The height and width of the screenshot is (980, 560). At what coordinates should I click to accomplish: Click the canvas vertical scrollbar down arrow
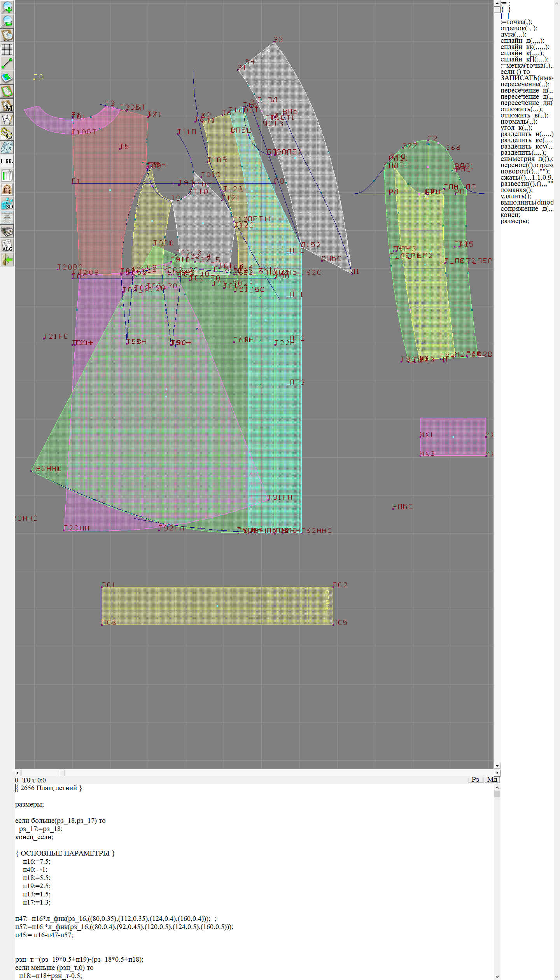pos(497,766)
